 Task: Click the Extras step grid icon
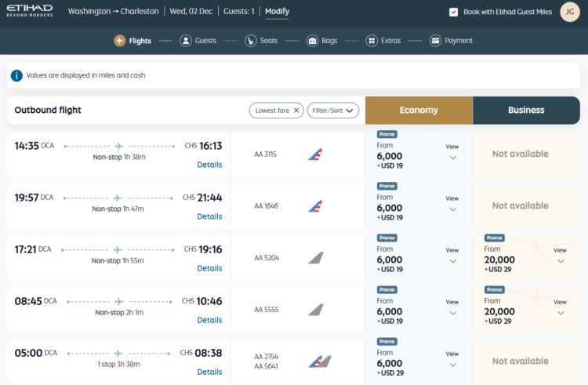click(x=372, y=41)
